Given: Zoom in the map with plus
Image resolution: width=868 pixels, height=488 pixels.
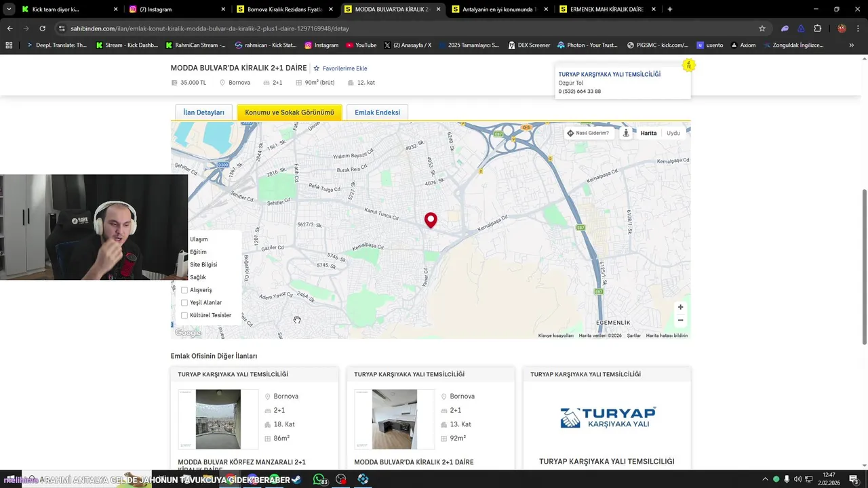Looking at the screenshot, I should pyautogui.click(x=681, y=307).
